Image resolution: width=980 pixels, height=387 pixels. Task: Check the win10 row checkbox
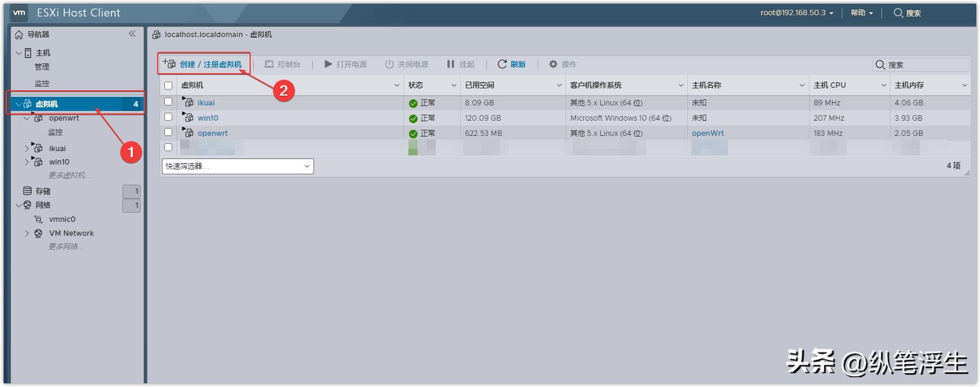tap(169, 116)
